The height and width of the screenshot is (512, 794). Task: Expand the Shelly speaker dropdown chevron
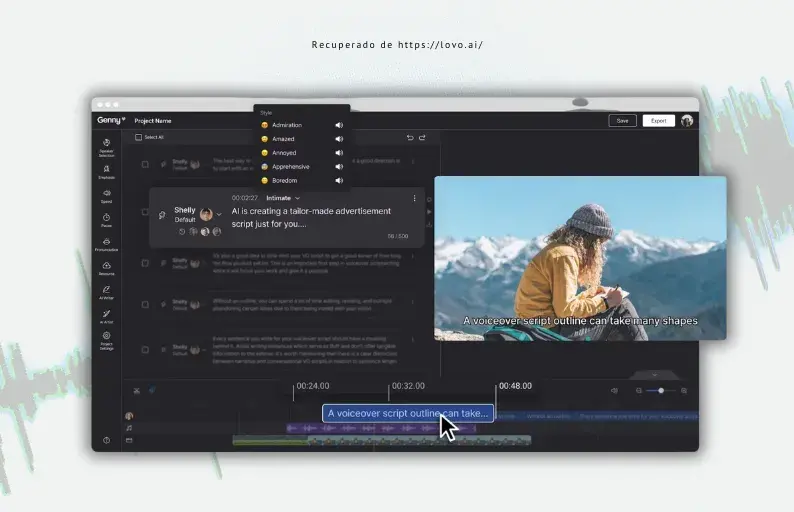click(219, 214)
